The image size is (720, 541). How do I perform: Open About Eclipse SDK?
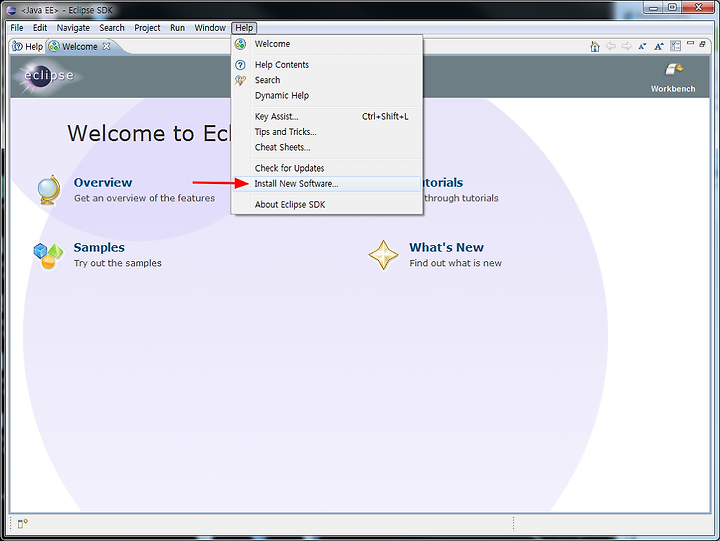[x=327, y=204]
